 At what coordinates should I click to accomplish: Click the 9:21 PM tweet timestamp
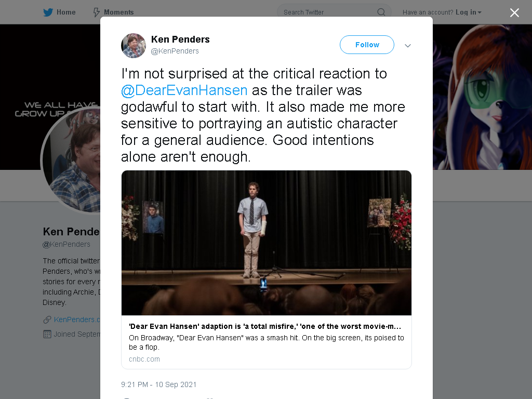(x=159, y=384)
